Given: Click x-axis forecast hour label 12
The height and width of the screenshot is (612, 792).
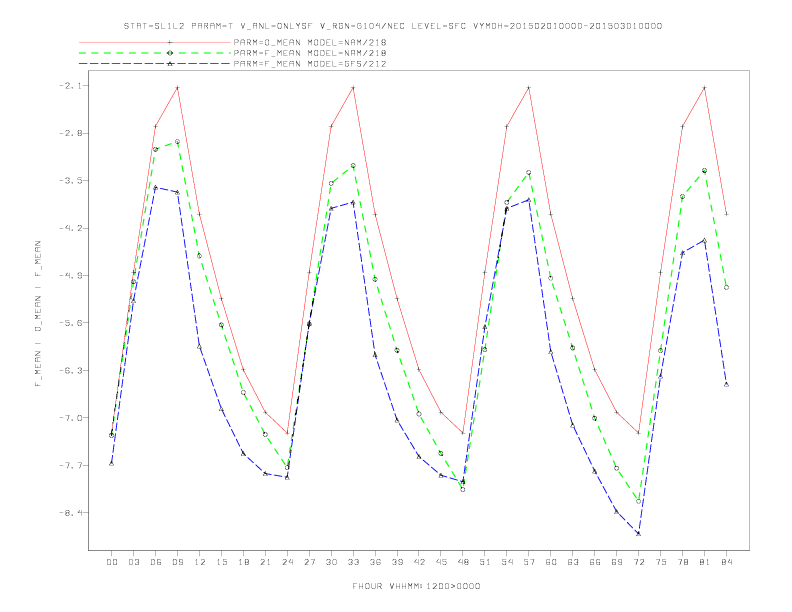Looking at the screenshot, I should pos(200,562).
